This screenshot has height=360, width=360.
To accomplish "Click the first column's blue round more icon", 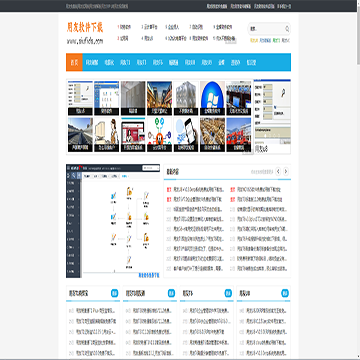I will tap(114, 293).
